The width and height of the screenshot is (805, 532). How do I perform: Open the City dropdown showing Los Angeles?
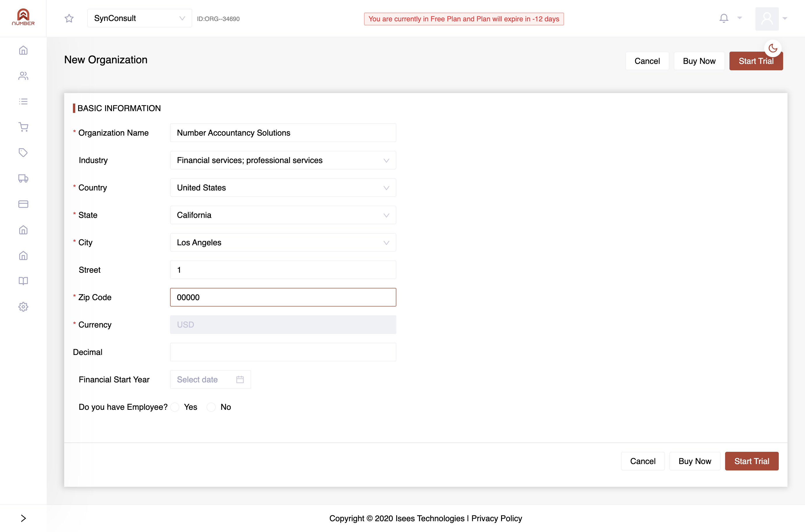point(283,243)
